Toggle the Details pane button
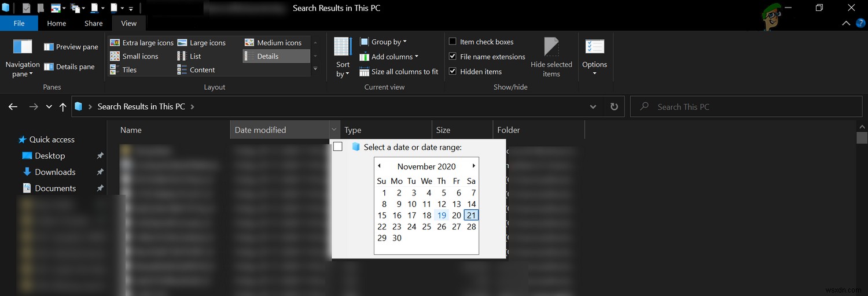Viewport: 868px width, 296px height. coord(49,67)
